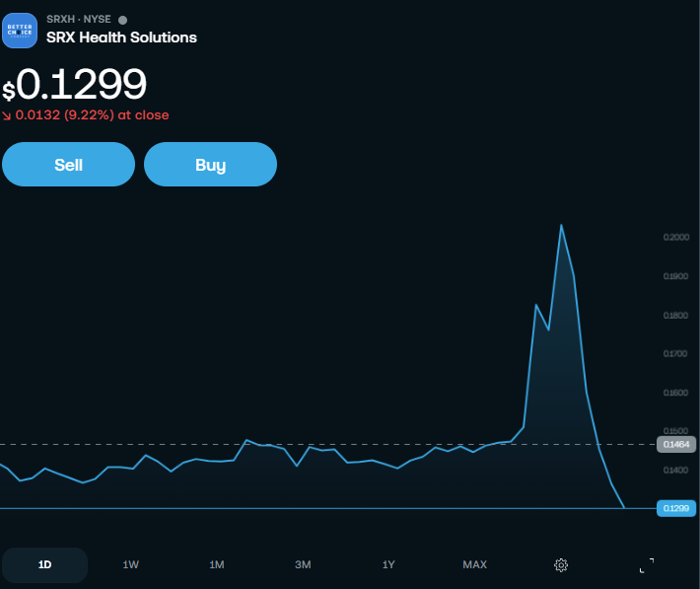
Task: Click the 0.1400 axis label
Action: 676,471
